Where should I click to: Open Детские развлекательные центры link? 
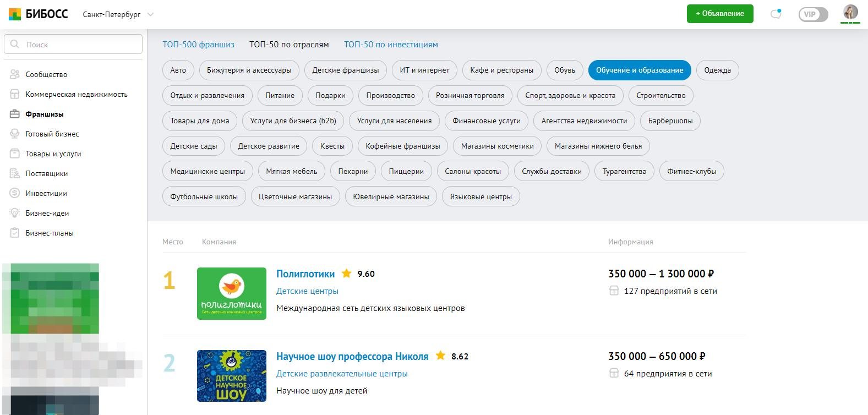click(342, 374)
